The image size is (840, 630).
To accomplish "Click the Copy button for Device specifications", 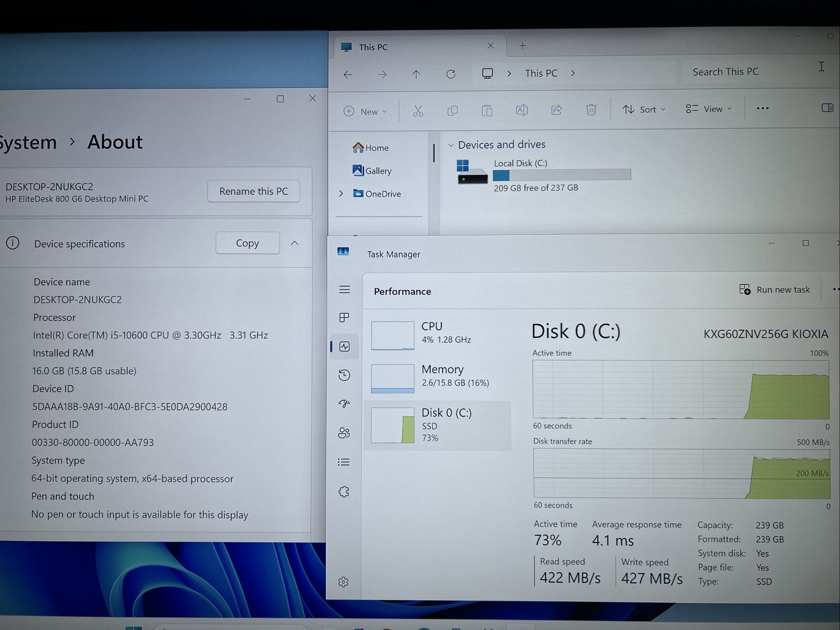I will click(247, 243).
